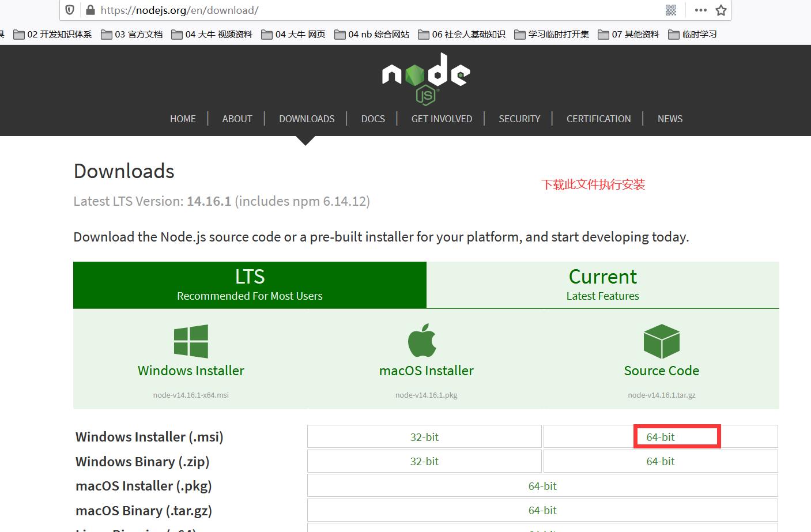811x532 pixels.
Task: Open the ABOUT nav item
Action: point(237,119)
